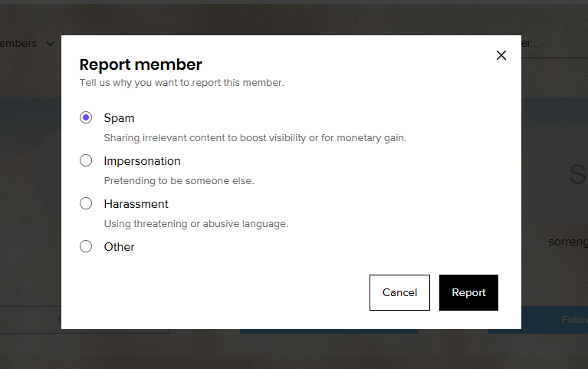
Task: Submit with the black Report button
Action: (468, 292)
